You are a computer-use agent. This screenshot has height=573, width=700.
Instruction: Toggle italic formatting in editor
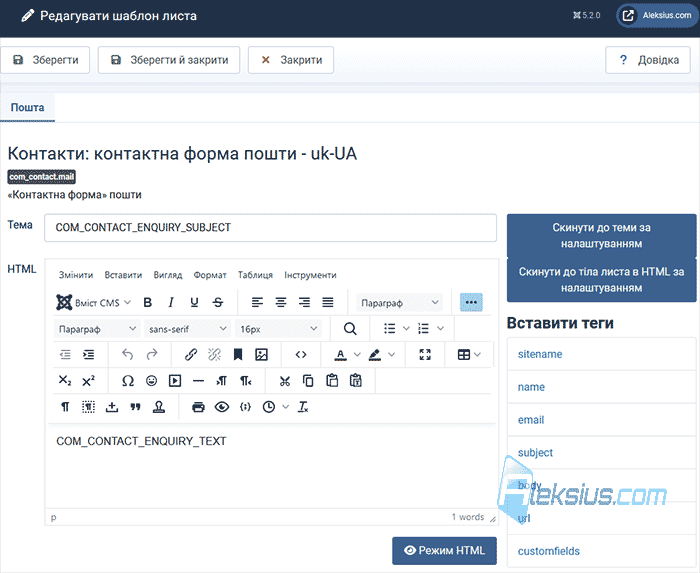click(x=171, y=303)
